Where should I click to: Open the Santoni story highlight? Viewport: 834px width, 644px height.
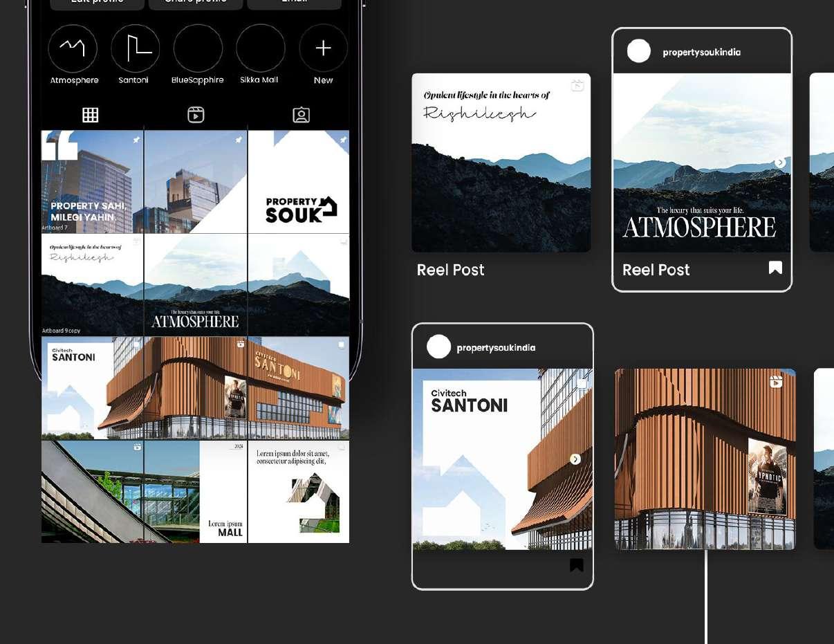coord(136,48)
